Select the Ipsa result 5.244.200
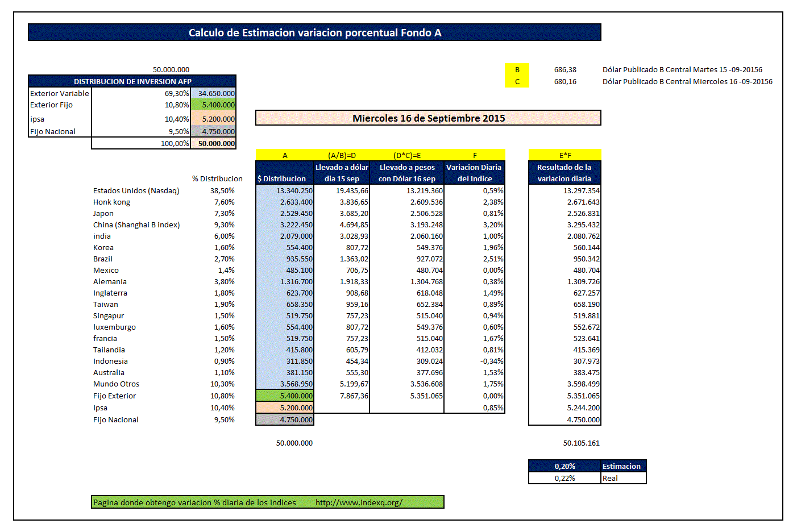Viewport: 797px width, 532px height. tap(583, 408)
